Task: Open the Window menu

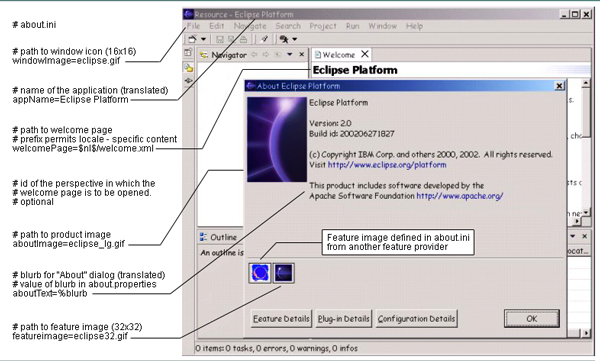Action: (382, 26)
